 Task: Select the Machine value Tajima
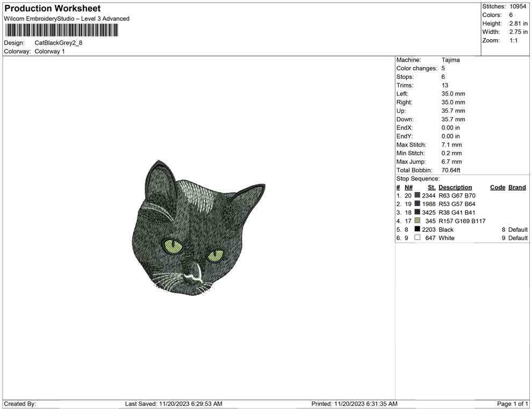click(450, 60)
